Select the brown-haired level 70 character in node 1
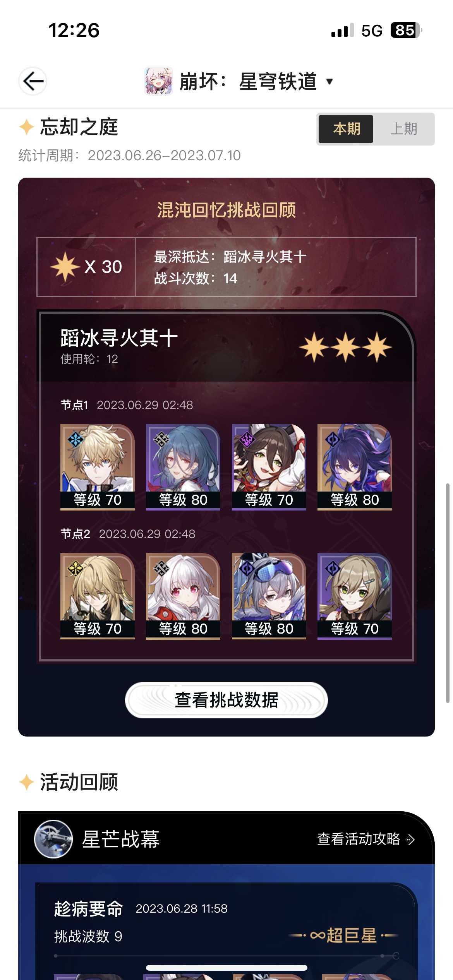 pos(269,467)
